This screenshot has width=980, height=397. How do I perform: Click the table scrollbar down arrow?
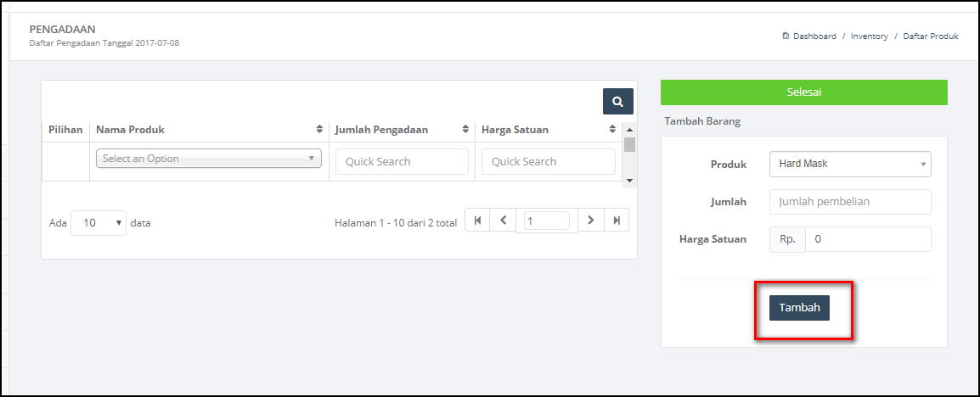629,181
